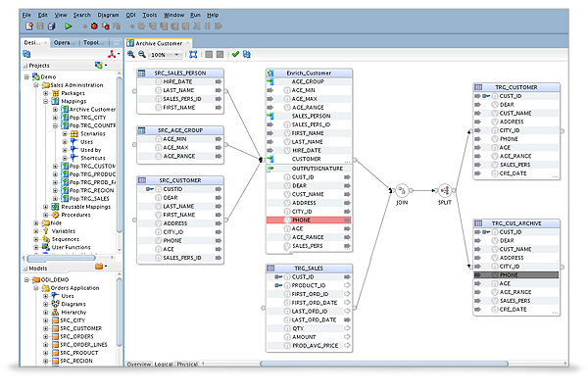
Task: Expand the Variables tree node
Action: [36, 229]
